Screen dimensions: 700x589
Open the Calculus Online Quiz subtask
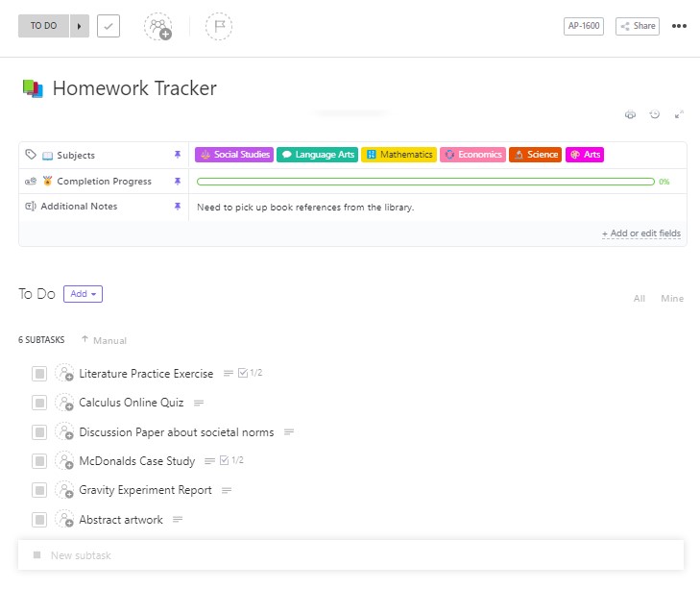(x=132, y=403)
